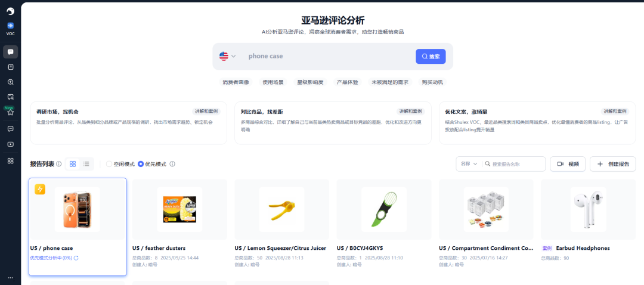
Task: Click the 创建报告 button
Action: pos(613,164)
